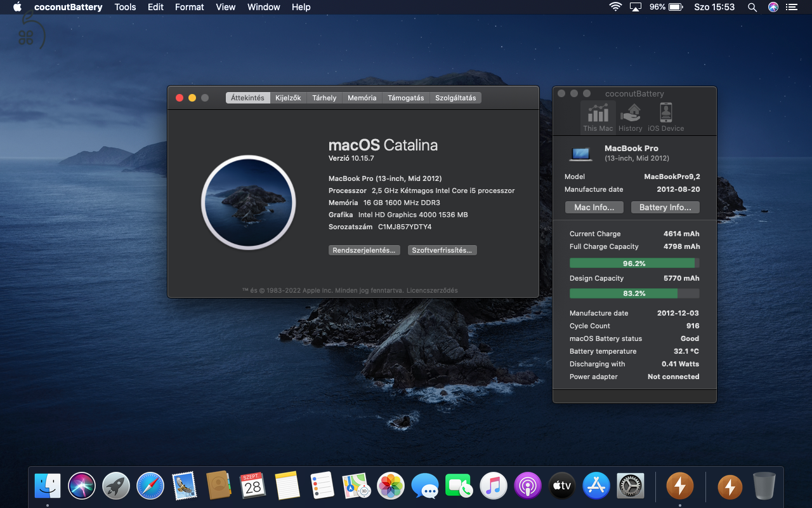Open Maps from the Dock
The image size is (812, 508).
(356, 486)
